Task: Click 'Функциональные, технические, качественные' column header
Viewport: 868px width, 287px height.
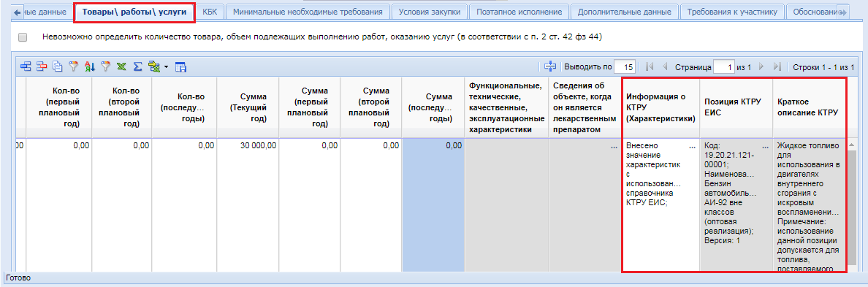Action: tap(506, 107)
